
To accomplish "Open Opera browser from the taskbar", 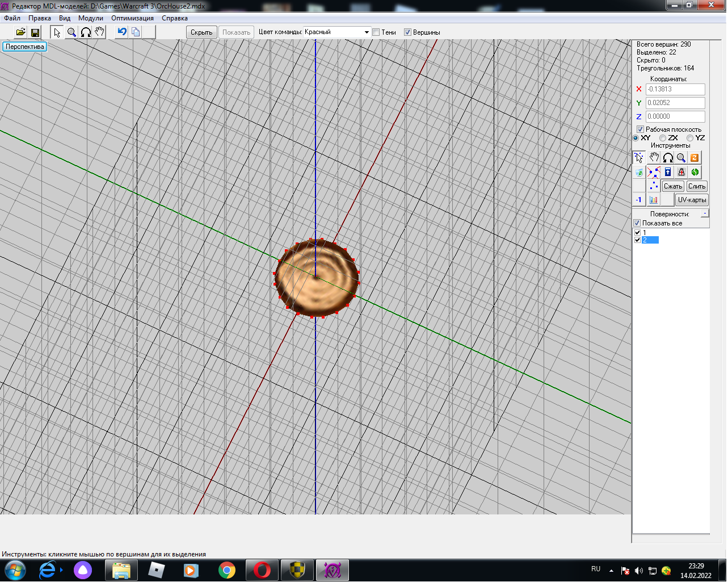I will [x=262, y=570].
